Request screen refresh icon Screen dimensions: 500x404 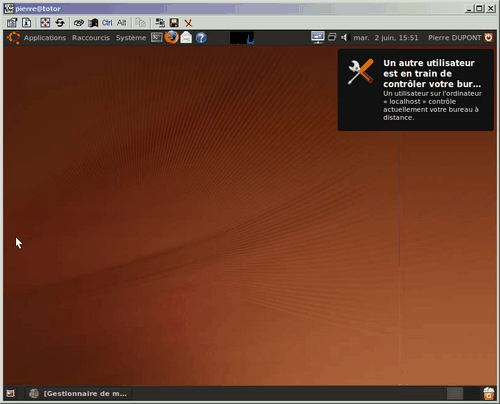60,23
